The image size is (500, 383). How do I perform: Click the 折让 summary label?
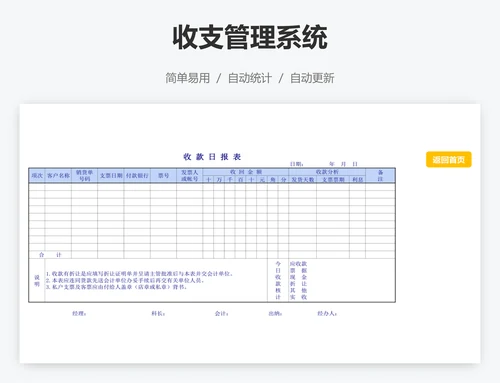click(x=298, y=284)
